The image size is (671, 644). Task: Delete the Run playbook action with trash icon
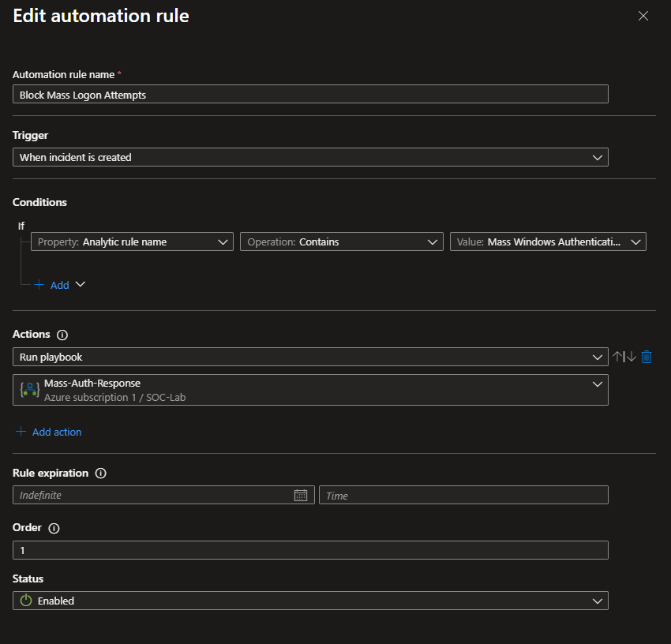pyautogui.click(x=647, y=357)
